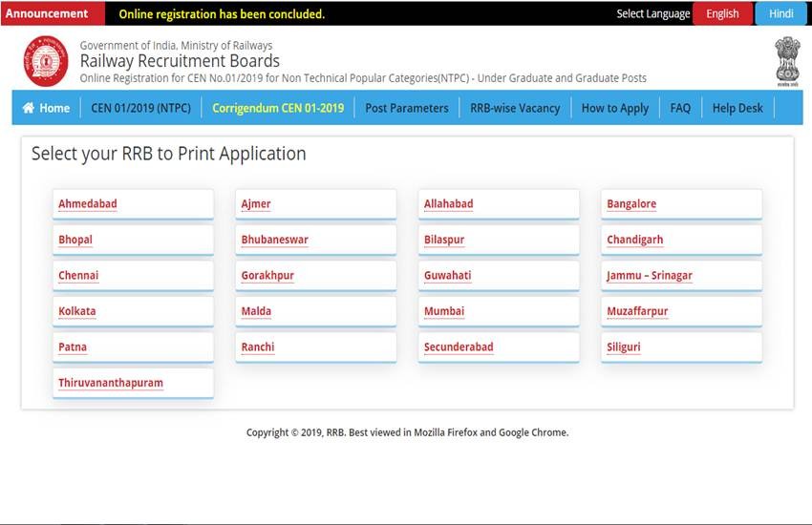Click the Announcement label

click(x=47, y=13)
